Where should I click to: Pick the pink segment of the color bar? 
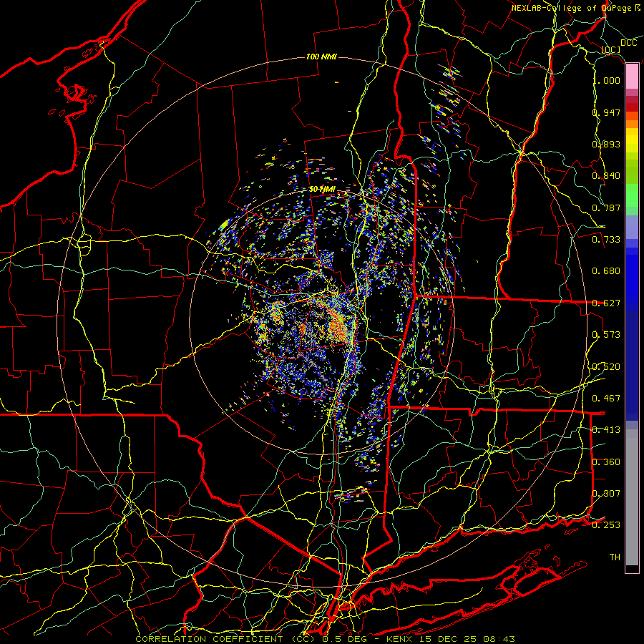click(632, 77)
